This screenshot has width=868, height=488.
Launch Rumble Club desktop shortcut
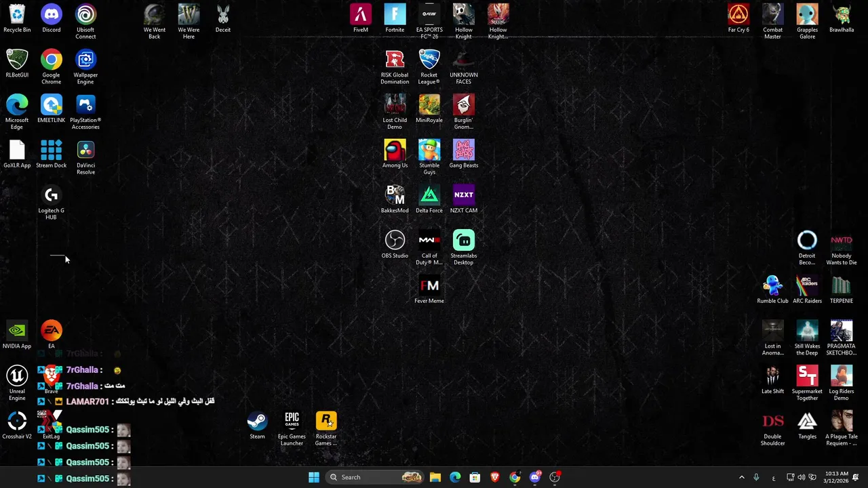(773, 290)
